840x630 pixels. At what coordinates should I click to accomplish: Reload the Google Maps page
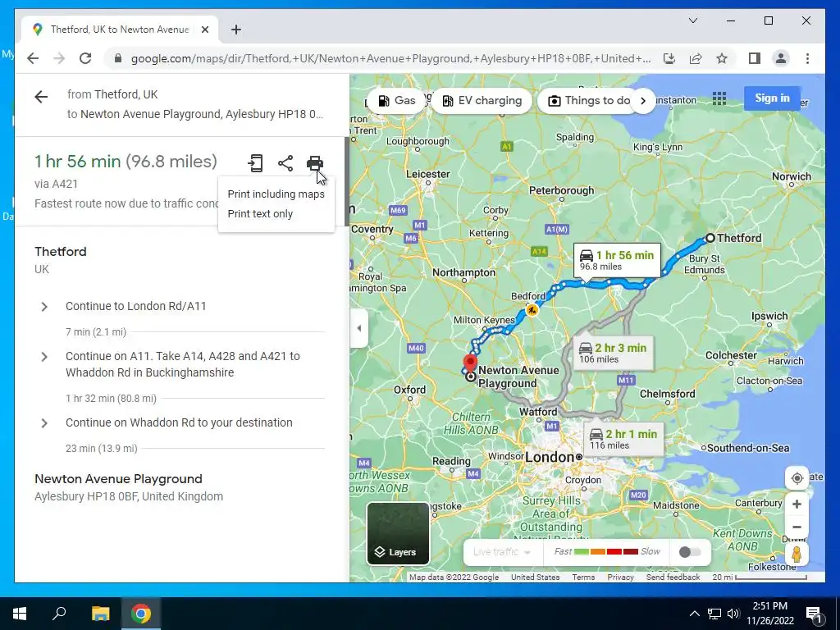[85, 58]
